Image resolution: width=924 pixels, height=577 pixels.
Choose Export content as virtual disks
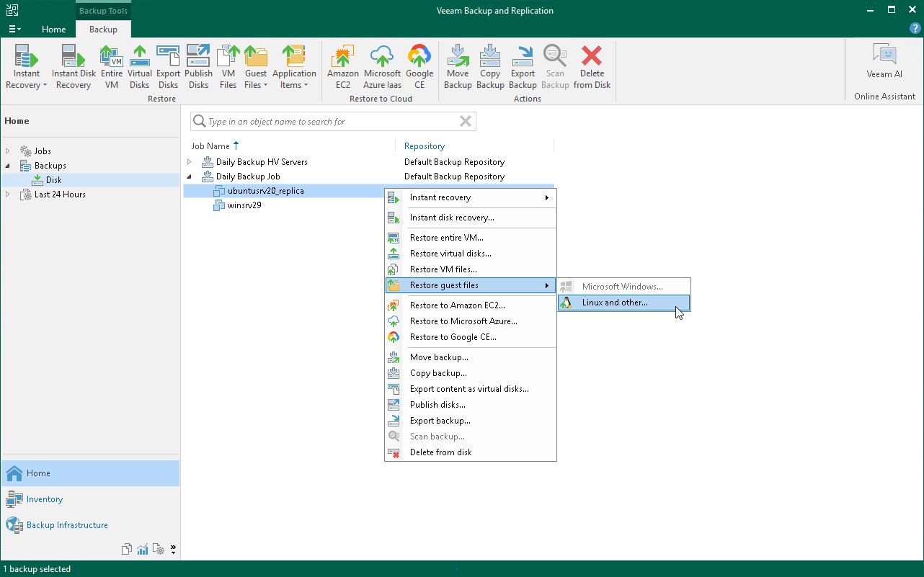471,389
